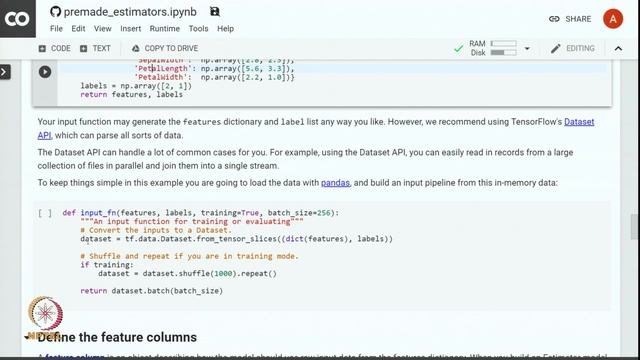Open the pandas link

335,183
